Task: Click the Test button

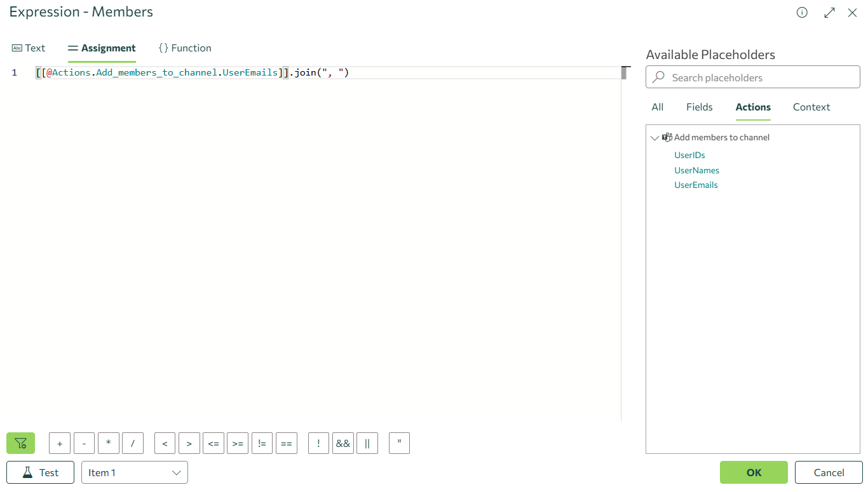Action: [x=40, y=472]
